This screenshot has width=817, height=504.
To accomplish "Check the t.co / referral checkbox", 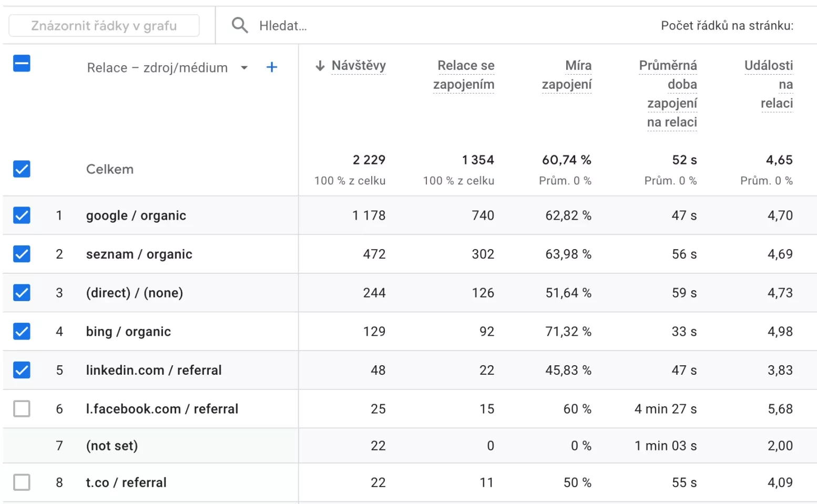I will coord(22,482).
